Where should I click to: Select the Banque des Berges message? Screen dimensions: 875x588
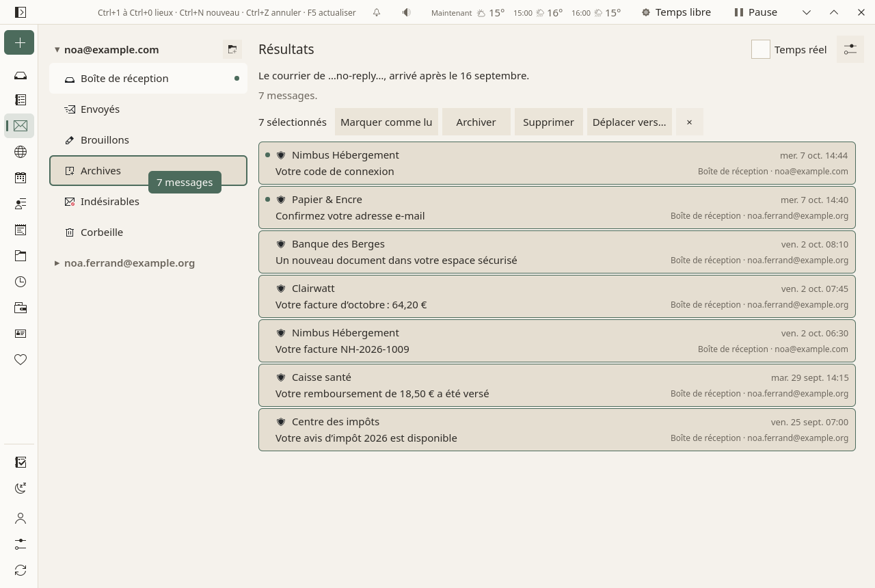coord(557,252)
